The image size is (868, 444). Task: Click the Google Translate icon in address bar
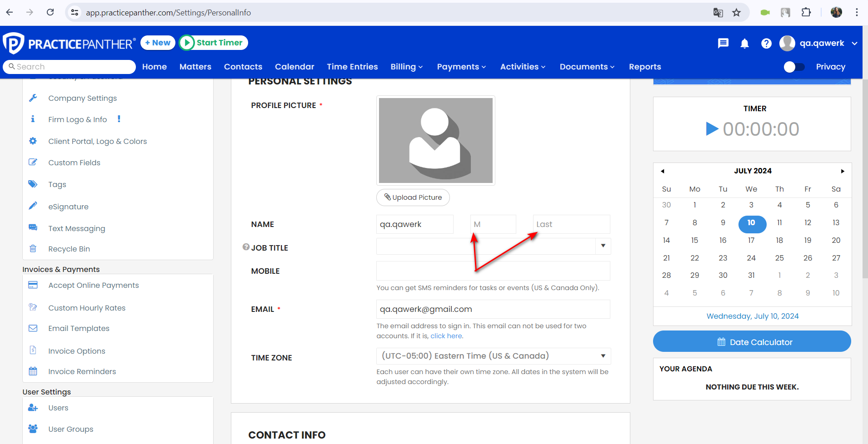point(718,13)
